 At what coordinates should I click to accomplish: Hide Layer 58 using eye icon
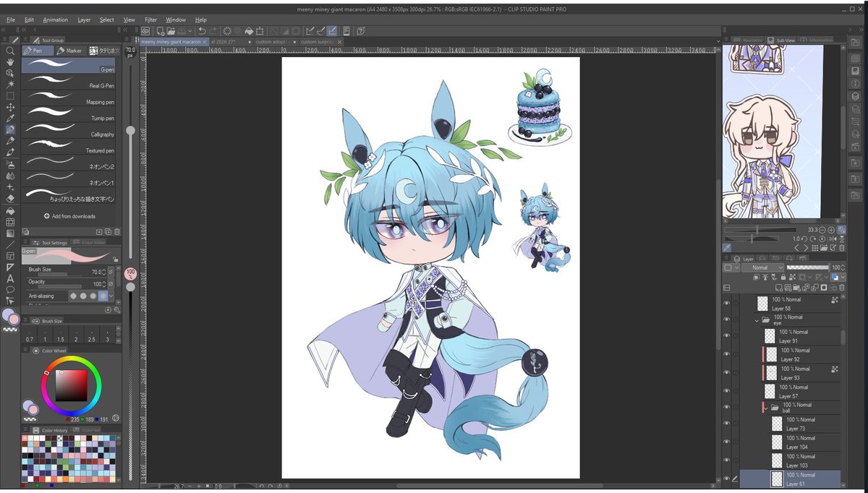point(727,304)
